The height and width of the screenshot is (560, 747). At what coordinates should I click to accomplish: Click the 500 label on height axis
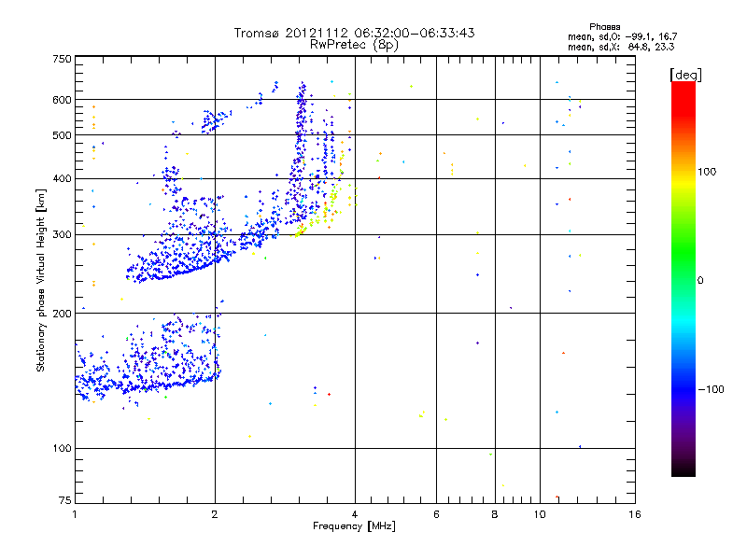[62, 135]
